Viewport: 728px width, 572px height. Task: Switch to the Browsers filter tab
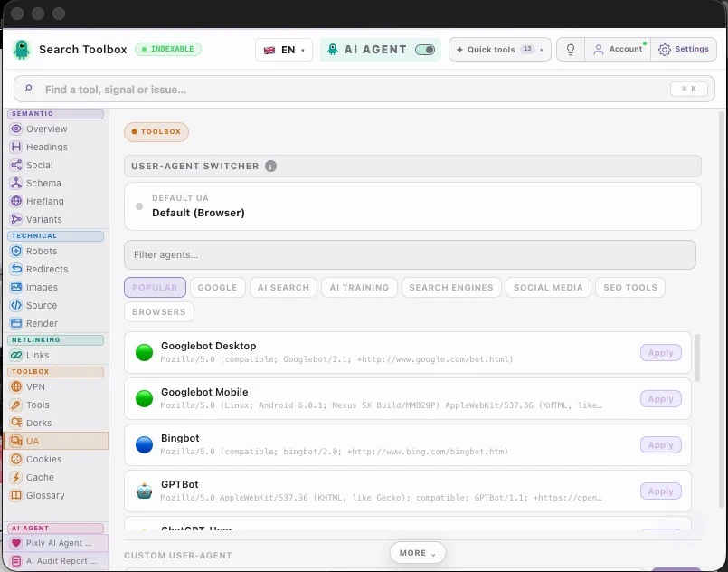click(x=159, y=311)
